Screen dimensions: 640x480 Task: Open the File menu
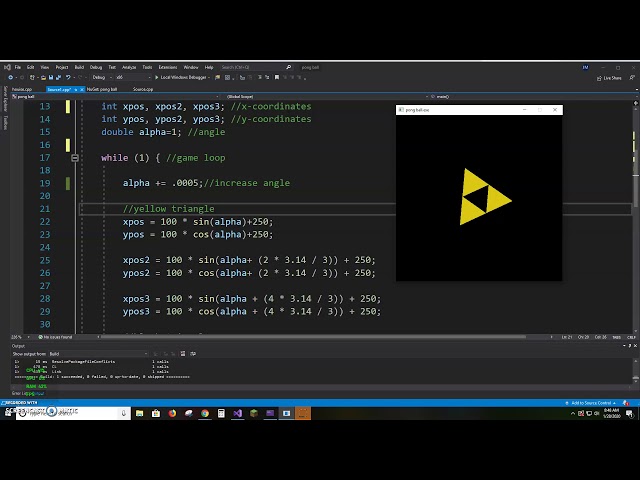pyautogui.click(x=18, y=67)
